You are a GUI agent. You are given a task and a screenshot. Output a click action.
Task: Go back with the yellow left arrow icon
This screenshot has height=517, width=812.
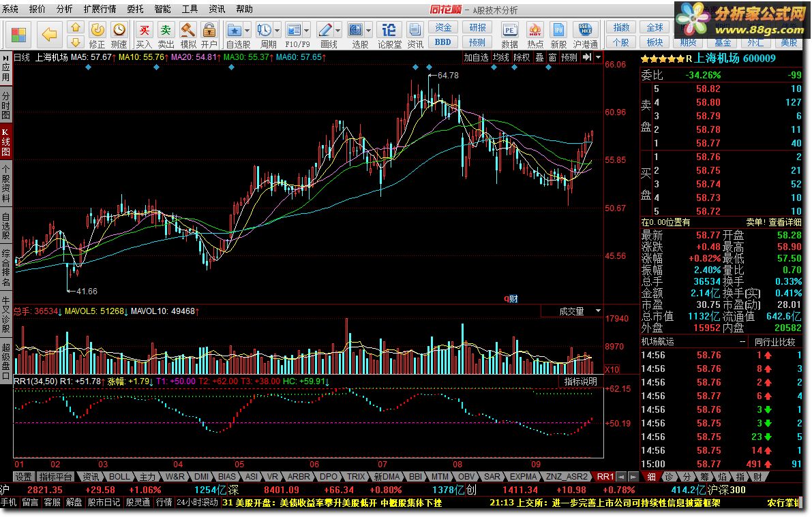click(x=49, y=35)
